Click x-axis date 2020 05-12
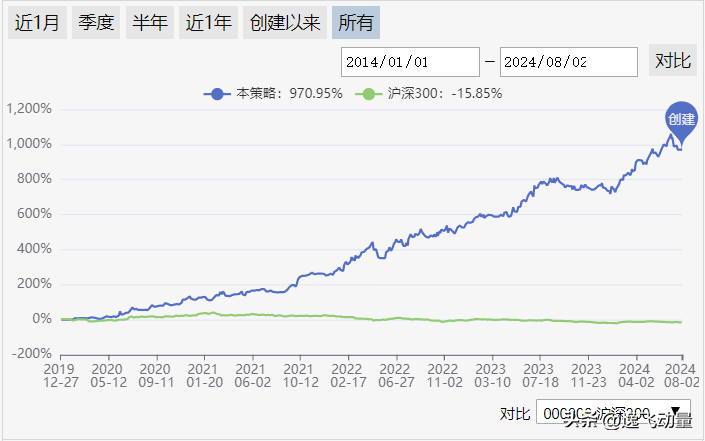Image resolution: width=705 pixels, height=441 pixels. tap(108, 376)
